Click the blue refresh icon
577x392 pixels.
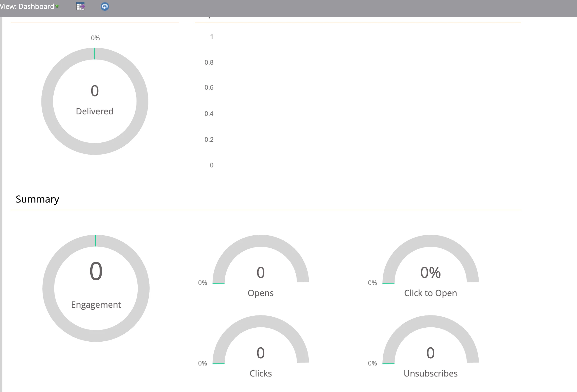point(105,7)
